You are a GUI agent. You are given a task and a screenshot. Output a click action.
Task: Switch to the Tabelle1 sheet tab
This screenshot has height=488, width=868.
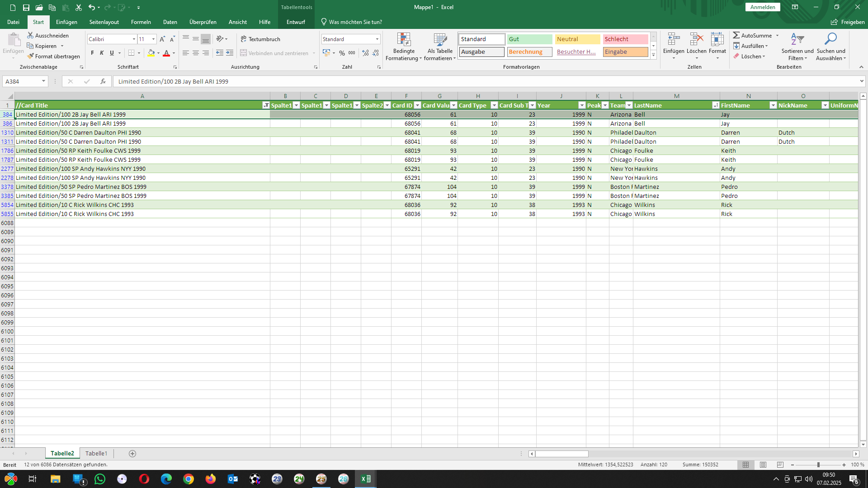tap(96, 454)
